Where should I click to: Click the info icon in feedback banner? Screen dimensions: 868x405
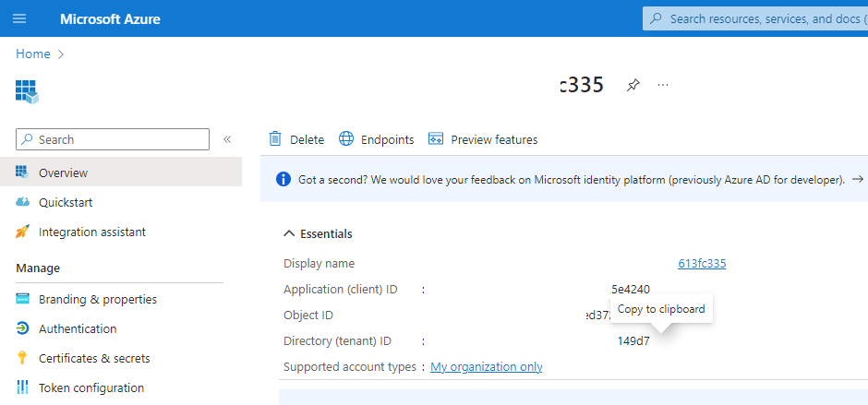(x=283, y=179)
